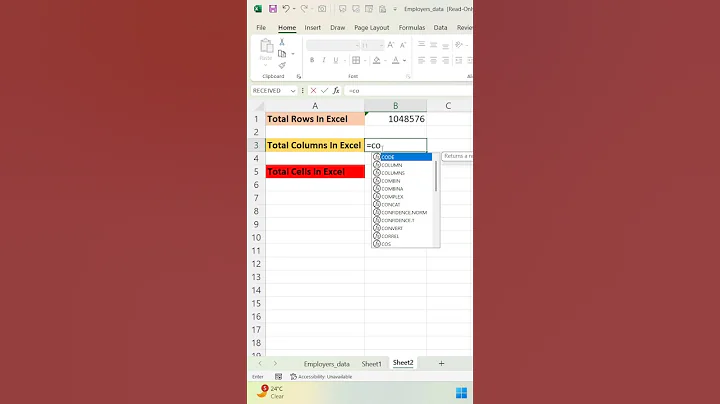Click the Format Painter brush icon
The width and height of the screenshot is (720, 404).
[282, 66]
